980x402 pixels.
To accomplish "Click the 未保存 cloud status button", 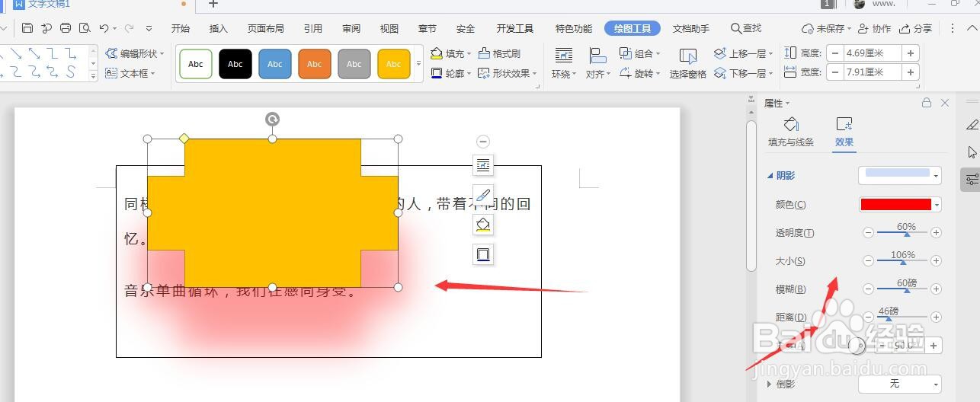I will pos(826,28).
